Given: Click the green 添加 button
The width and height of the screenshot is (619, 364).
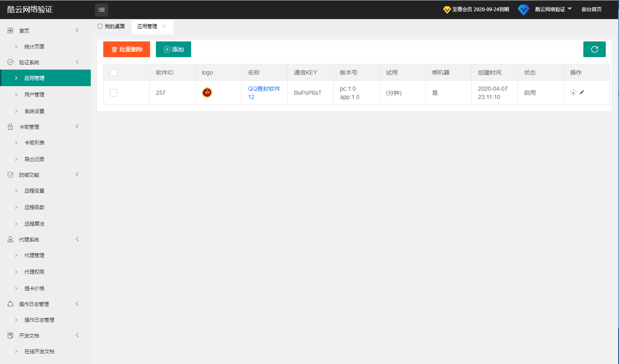Looking at the screenshot, I should [173, 49].
